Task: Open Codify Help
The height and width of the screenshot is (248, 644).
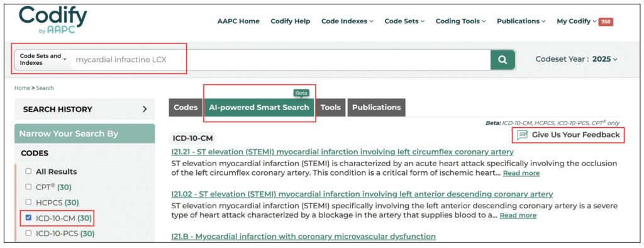Action: pos(291,21)
